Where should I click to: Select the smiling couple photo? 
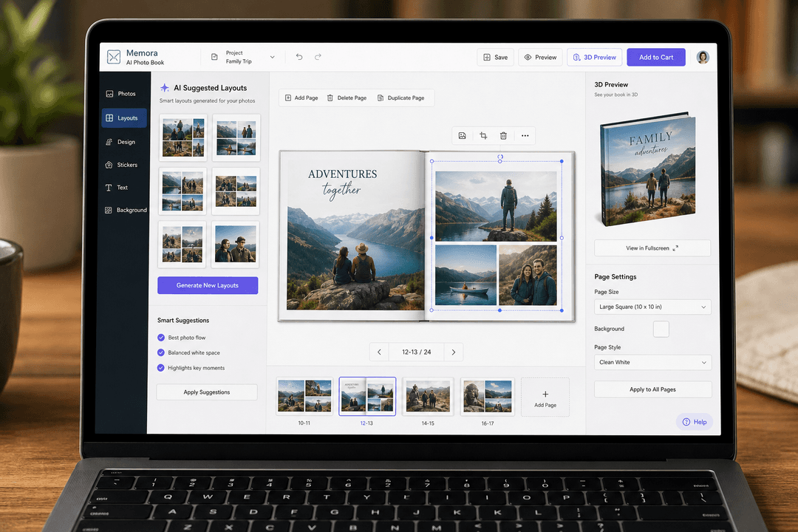click(x=528, y=275)
